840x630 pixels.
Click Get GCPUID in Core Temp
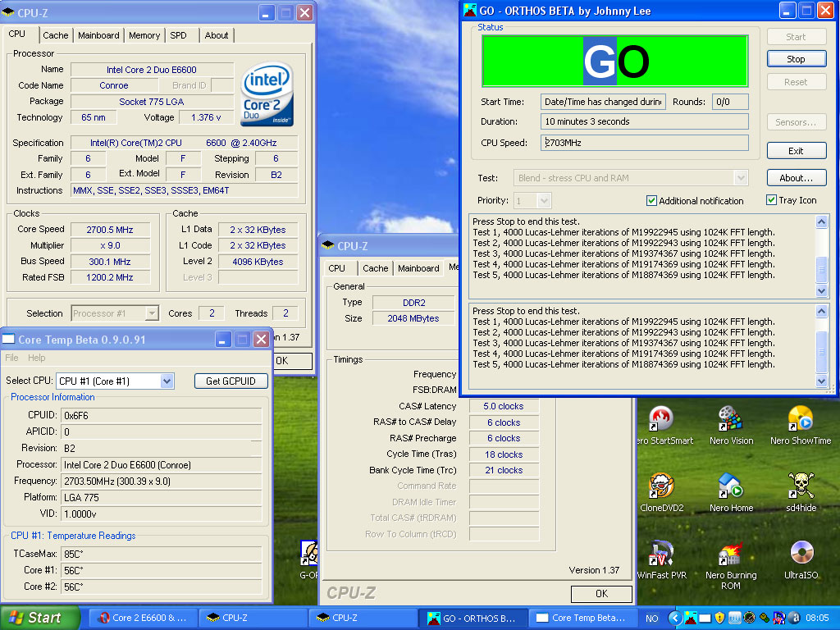(231, 381)
